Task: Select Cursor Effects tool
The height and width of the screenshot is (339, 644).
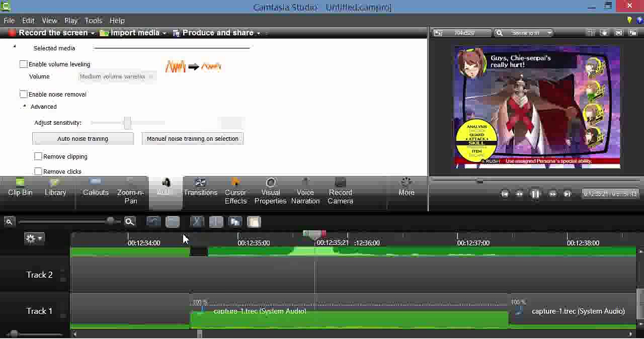Action: [x=235, y=192]
